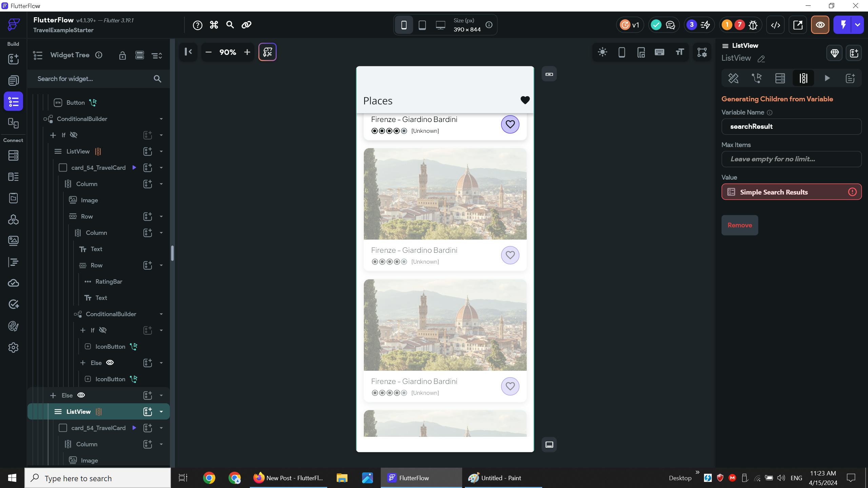Click the AI Gen canvas tool icon

[x=268, y=52]
